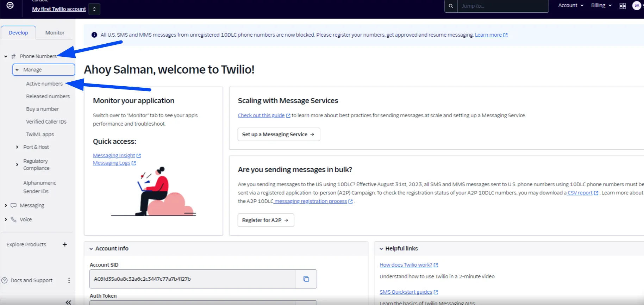The image size is (644, 305).
Task: Open TwiML apps
Action: point(40,134)
